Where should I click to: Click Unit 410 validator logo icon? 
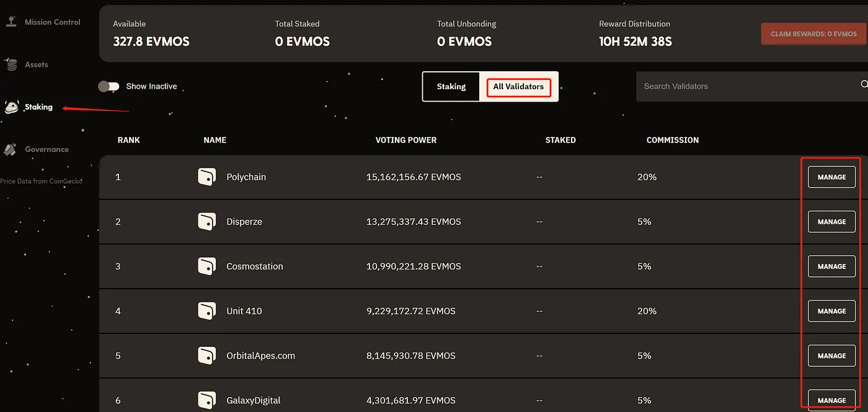(206, 311)
